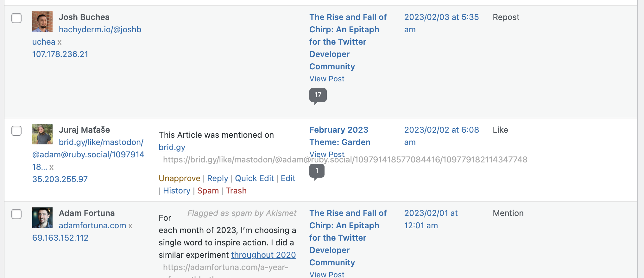Click Adam Fortuna's avatar image

(x=42, y=218)
